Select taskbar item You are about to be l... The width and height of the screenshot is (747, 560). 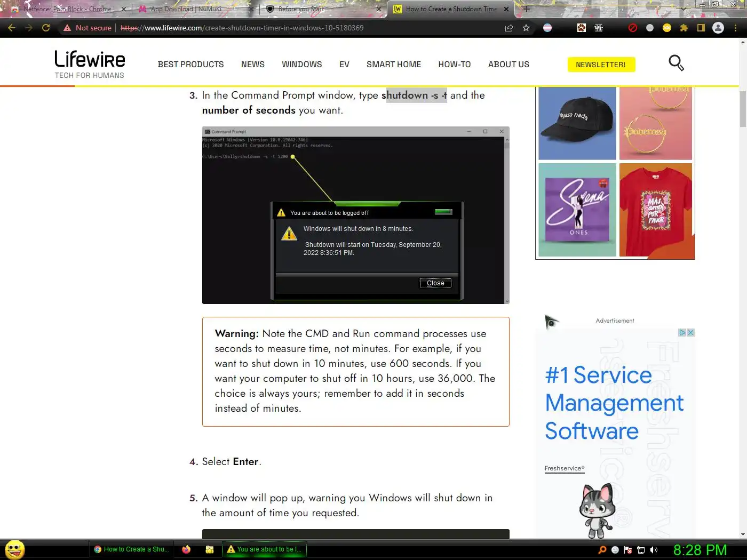[x=265, y=549]
